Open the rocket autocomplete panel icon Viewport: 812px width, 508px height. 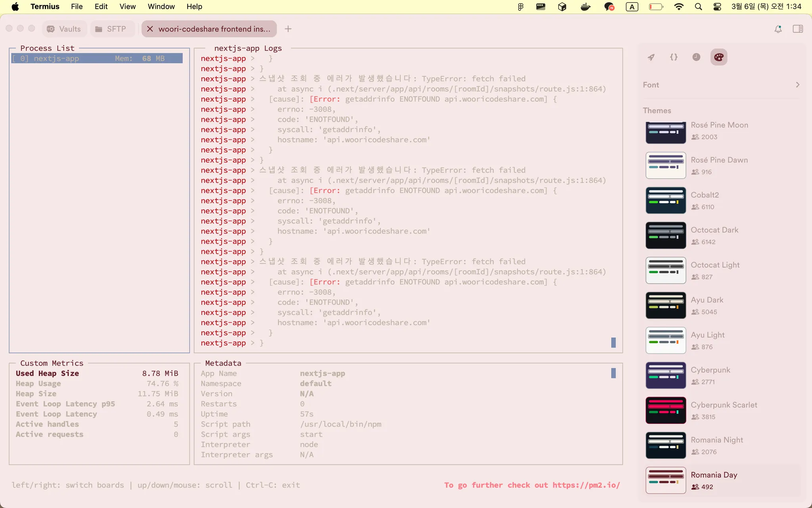(651, 57)
